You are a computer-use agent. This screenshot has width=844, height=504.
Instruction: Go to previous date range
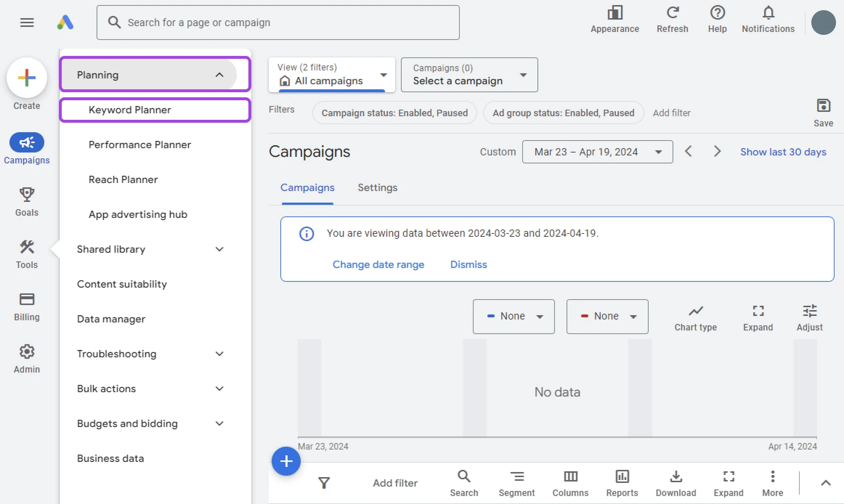coord(689,151)
